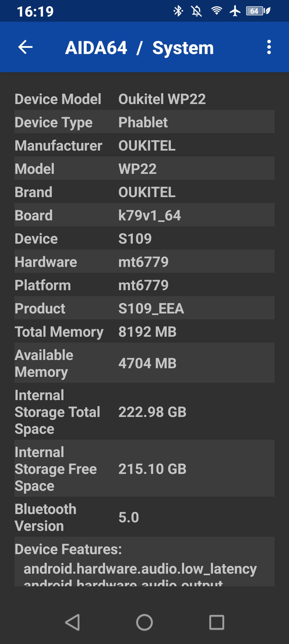This screenshot has width=289, height=644.
Task: Tap the Wi-Fi status icon
Action: tap(216, 11)
